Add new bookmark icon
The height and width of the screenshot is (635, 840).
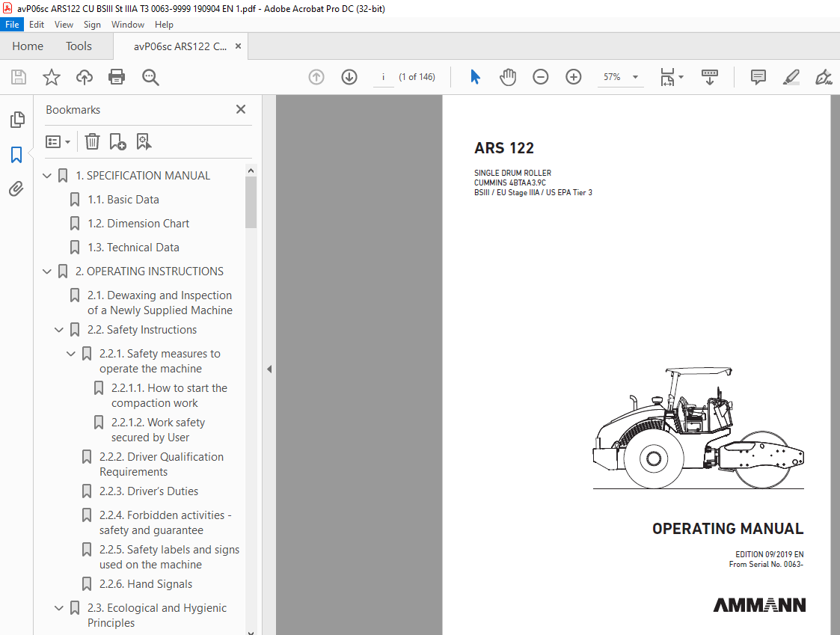[117, 141]
